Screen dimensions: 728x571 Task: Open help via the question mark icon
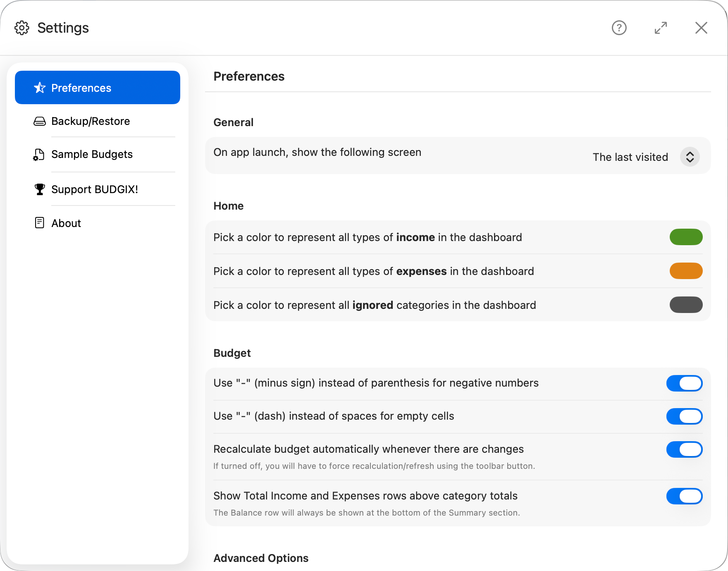[x=619, y=28]
